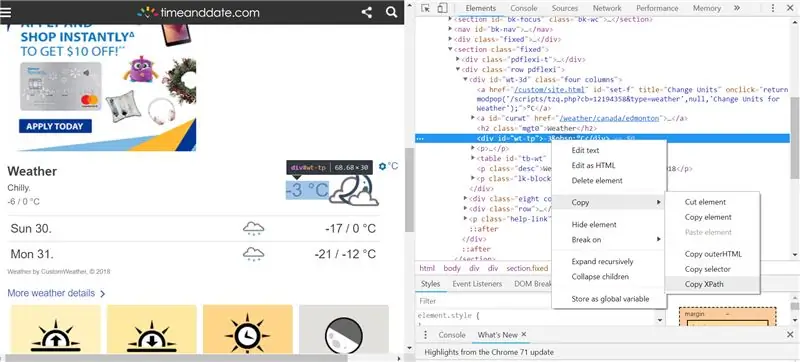
Task: Click the share icon in site header
Action: pos(366,12)
